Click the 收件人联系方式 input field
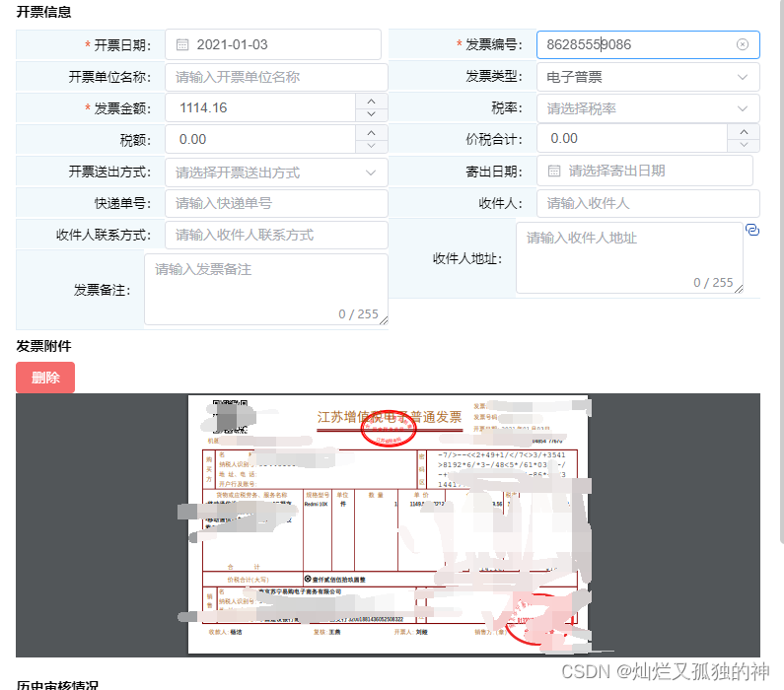The height and width of the screenshot is (690, 784). [x=276, y=235]
